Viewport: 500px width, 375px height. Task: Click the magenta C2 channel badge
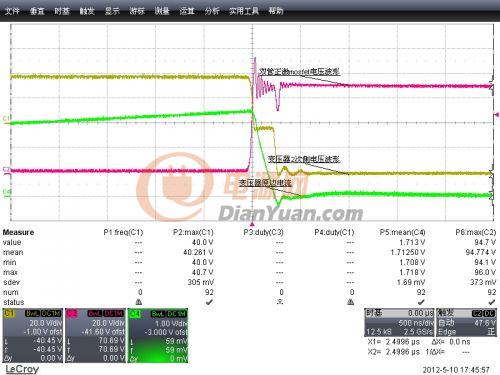(72, 313)
